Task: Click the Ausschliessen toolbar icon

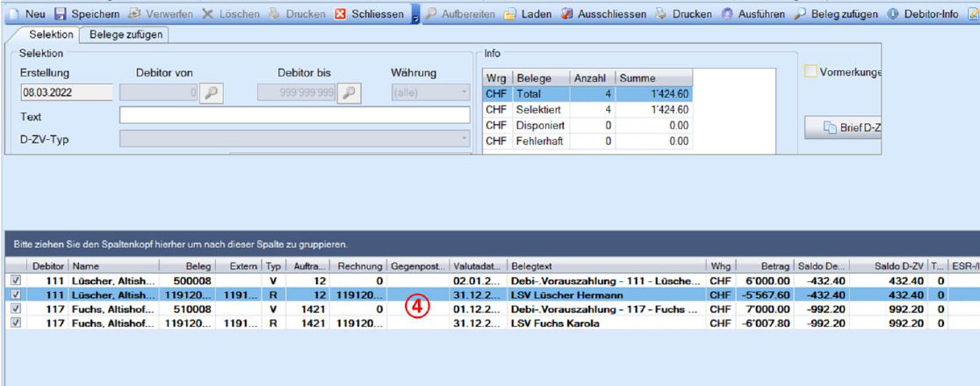Action: (x=566, y=15)
